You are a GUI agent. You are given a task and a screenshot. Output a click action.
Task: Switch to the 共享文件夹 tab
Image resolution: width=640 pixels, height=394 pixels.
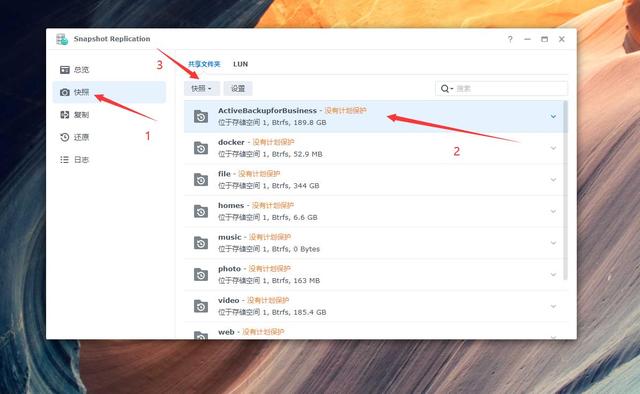point(204,64)
